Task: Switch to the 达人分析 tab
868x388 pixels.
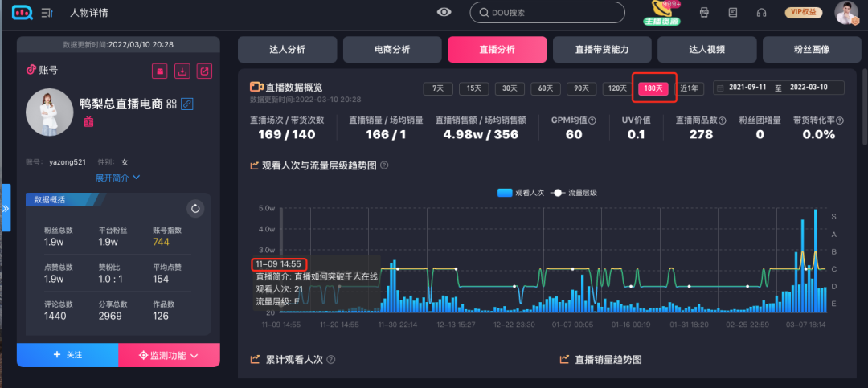Action: click(x=287, y=50)
